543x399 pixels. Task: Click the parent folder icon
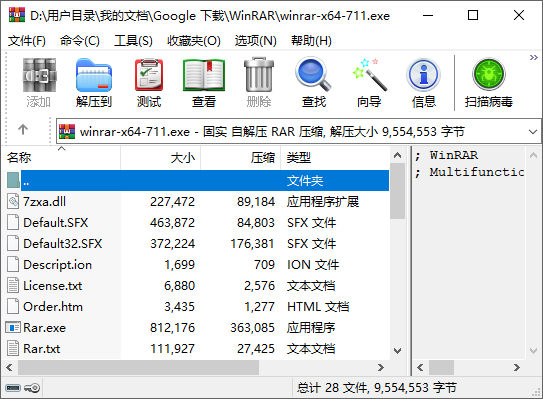point(13,180)
